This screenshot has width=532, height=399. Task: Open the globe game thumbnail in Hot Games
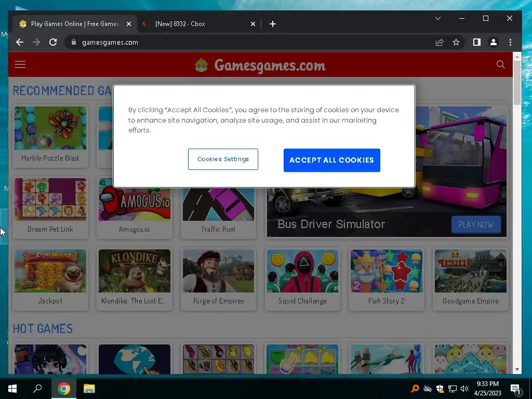tap(135, 360)
